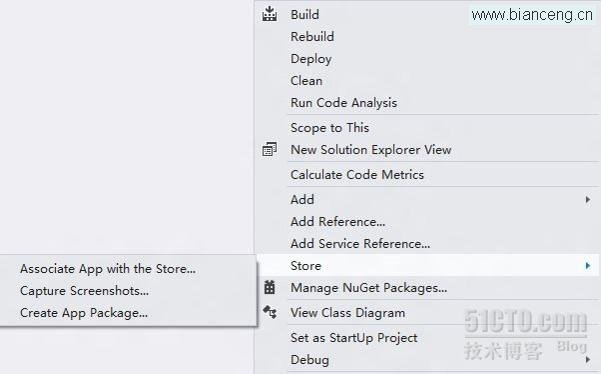Click the View Class Diagram icon

(x=270, y=312)
